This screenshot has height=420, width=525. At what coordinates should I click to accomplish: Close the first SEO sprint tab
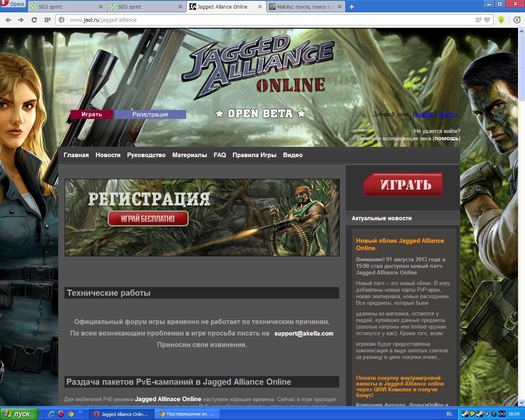[x=101, y=7]
